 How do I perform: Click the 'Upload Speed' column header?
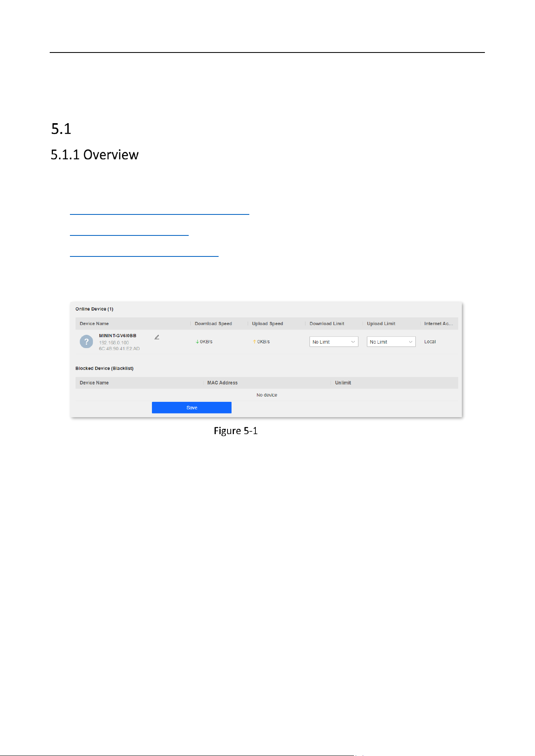click(x=267, y=323)
